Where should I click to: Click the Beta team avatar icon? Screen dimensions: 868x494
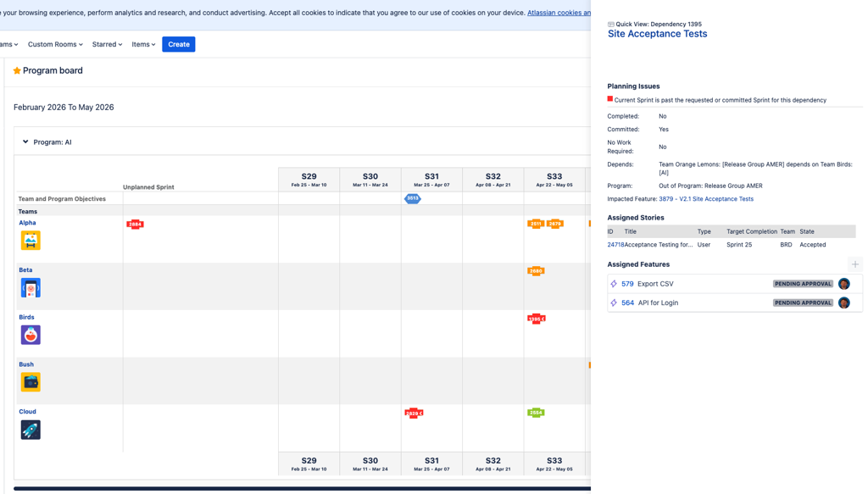31,287
